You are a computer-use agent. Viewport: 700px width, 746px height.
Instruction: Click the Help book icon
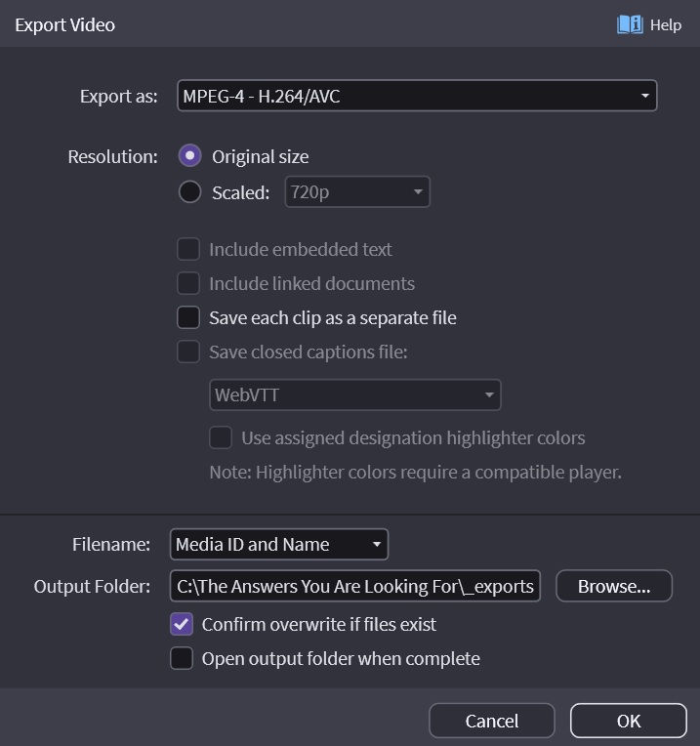click(629, 24)
